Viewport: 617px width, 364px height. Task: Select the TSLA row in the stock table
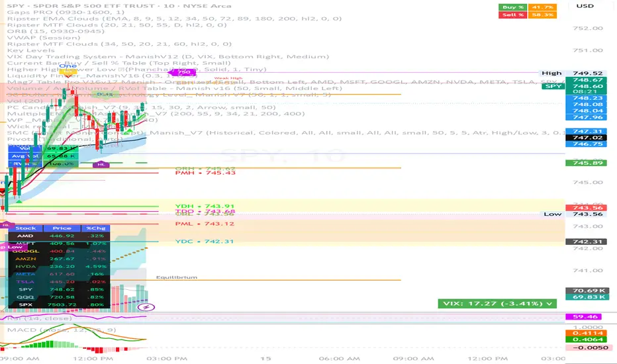pos(59,282)
